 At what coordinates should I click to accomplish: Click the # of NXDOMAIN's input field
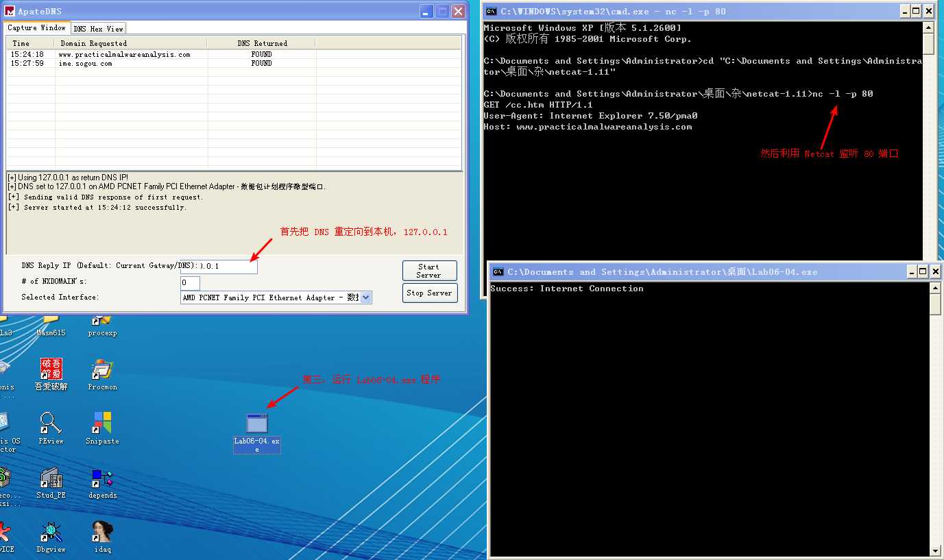[190, 282]
